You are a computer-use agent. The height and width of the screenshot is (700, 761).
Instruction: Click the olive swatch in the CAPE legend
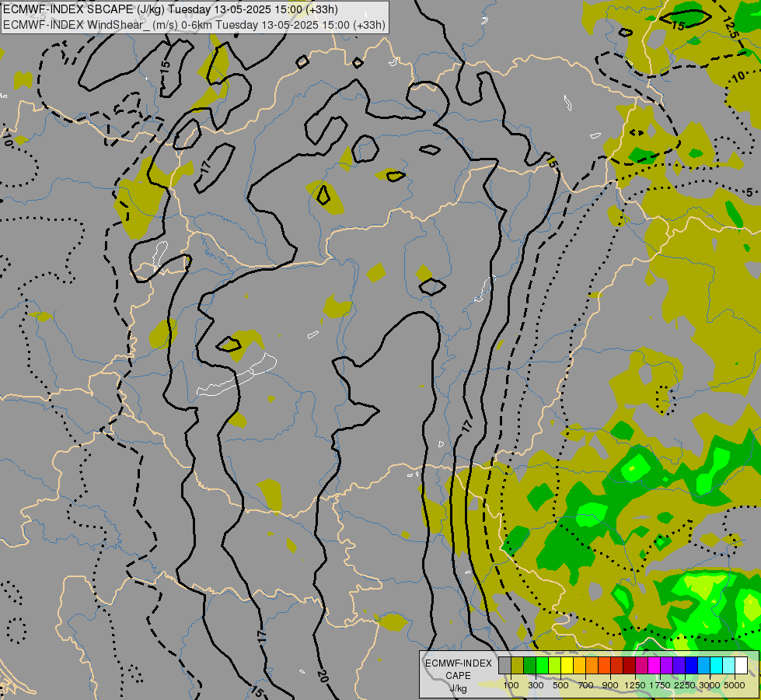click(518, 666)
